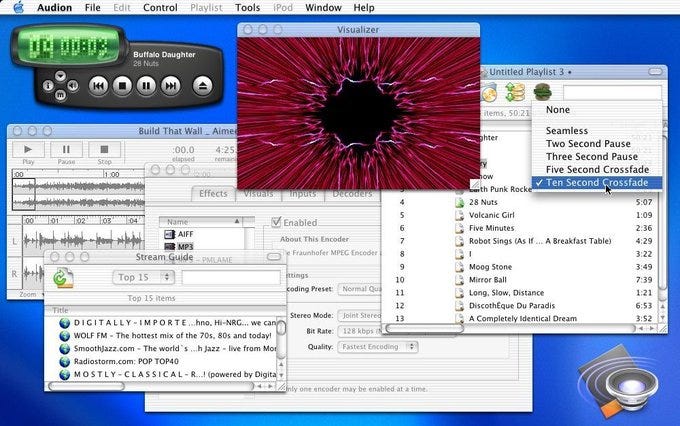This screenshot has height=426, width=680.
Task: Choose None from the transition menu
Action: pyautogui.click(x=597, y=110)
